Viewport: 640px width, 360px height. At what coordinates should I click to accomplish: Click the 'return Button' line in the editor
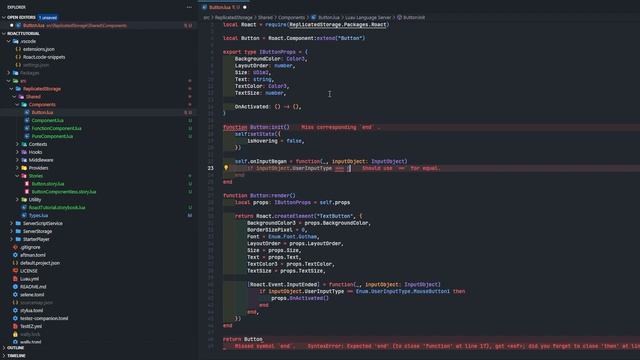pos(243,339)
